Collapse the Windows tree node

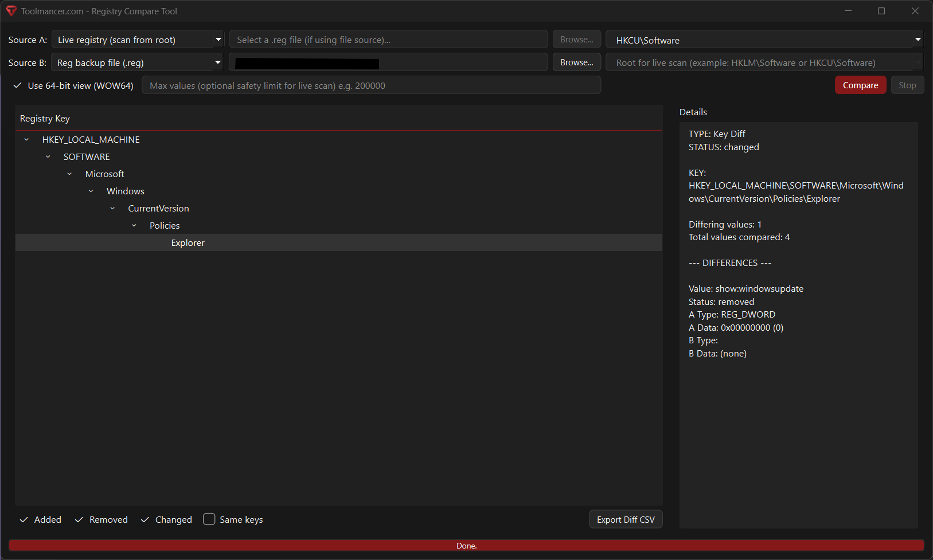point(91,191)
